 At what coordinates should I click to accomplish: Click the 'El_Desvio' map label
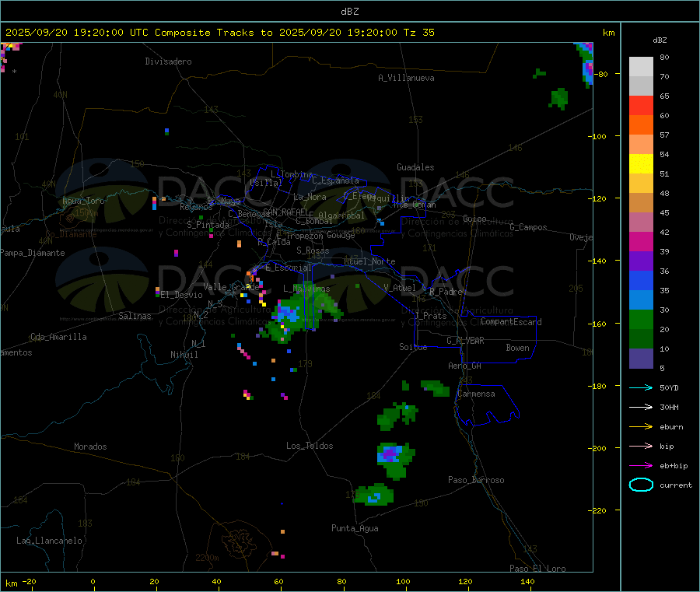click(181, 295)
